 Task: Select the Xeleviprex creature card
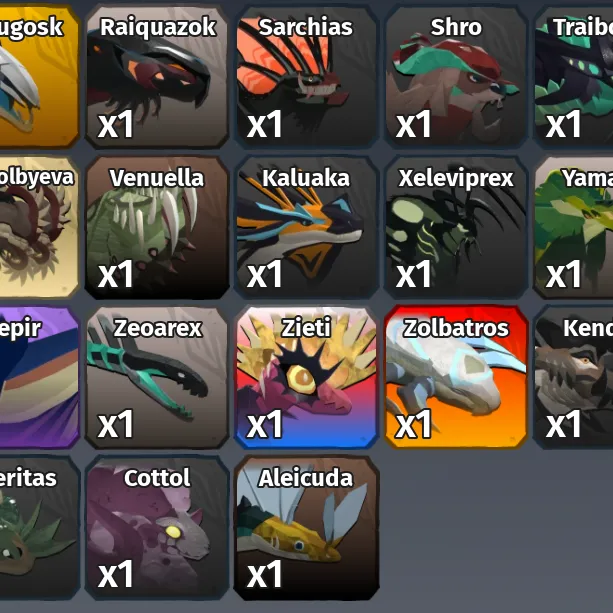tap(456, 228)
